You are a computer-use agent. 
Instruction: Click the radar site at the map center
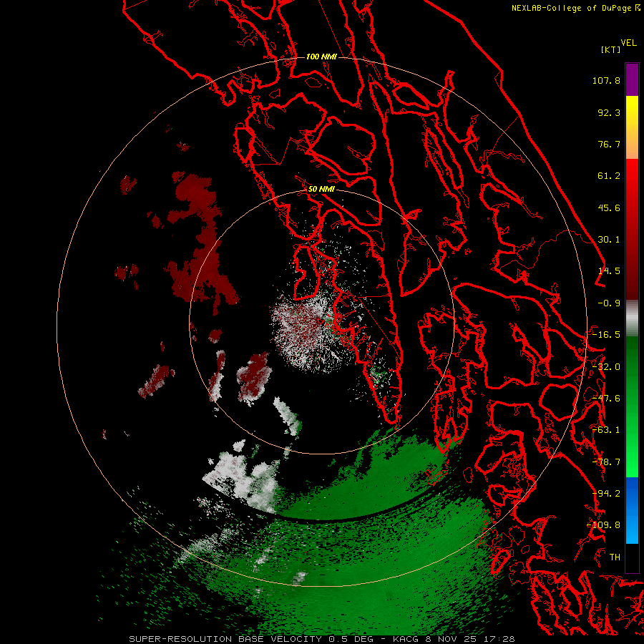[x=321, y=322]
